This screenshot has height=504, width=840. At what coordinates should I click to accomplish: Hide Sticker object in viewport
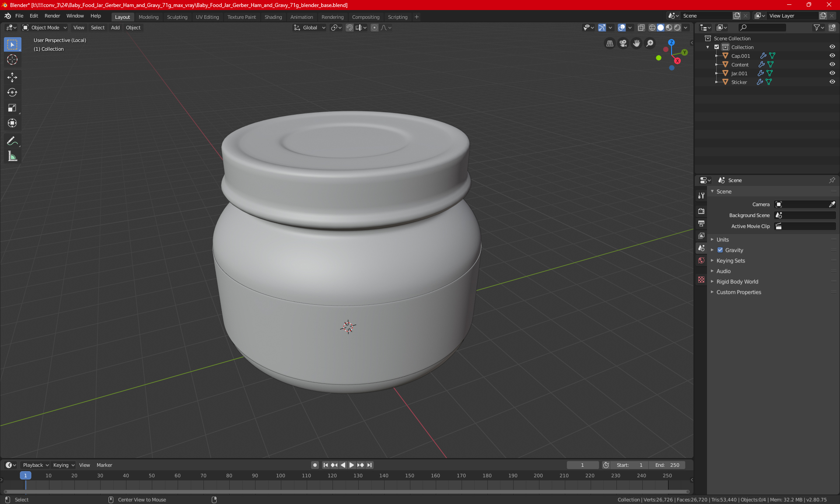(x=832, y=82)
